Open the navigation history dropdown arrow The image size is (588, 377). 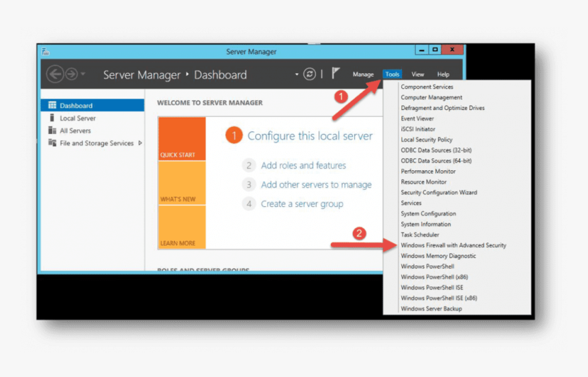[83, 74]
